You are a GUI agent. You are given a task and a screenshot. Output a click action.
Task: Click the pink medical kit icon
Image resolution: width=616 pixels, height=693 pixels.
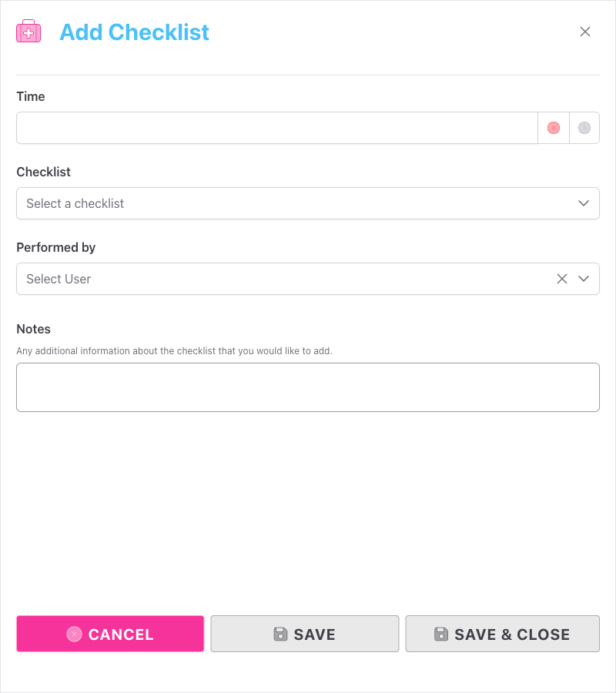28,31
